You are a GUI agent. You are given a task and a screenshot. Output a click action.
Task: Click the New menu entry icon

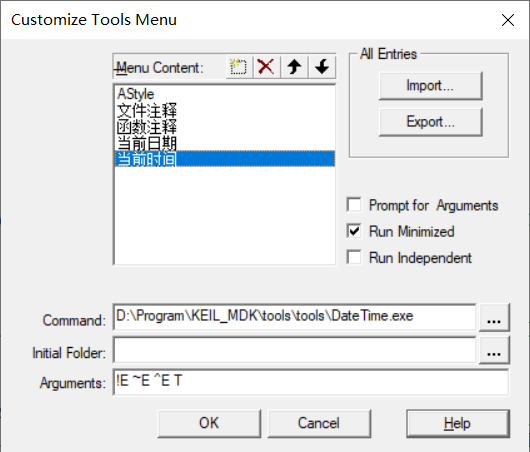(239, 67)
